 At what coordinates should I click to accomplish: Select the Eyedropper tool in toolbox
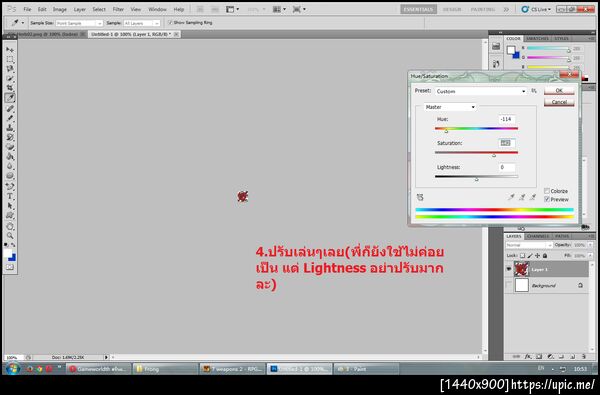point(10,98)
